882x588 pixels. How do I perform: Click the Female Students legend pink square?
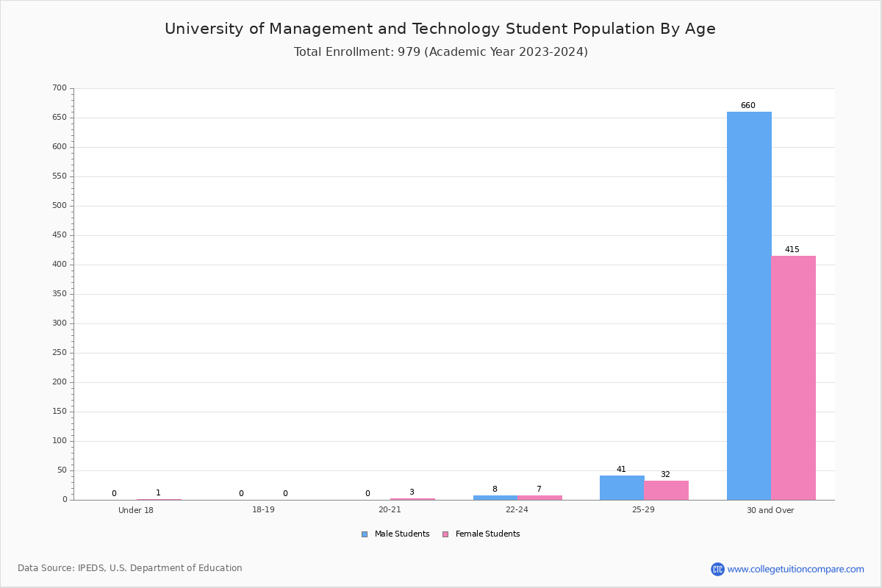pyautogui.click(x=445, y=534)
